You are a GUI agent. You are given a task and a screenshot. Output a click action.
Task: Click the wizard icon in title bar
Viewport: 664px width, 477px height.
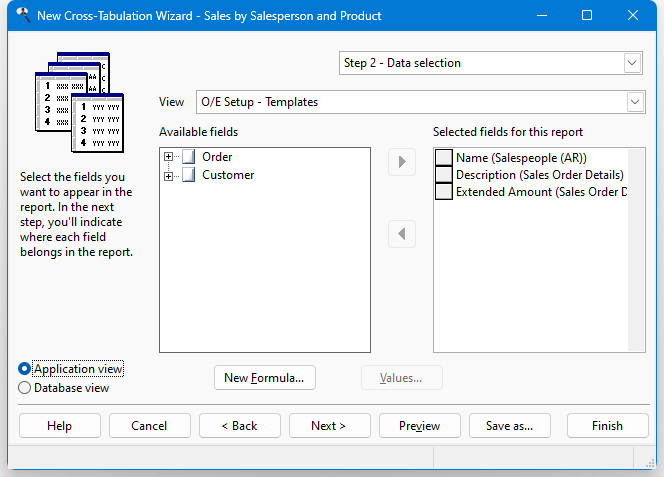point(23,15)
